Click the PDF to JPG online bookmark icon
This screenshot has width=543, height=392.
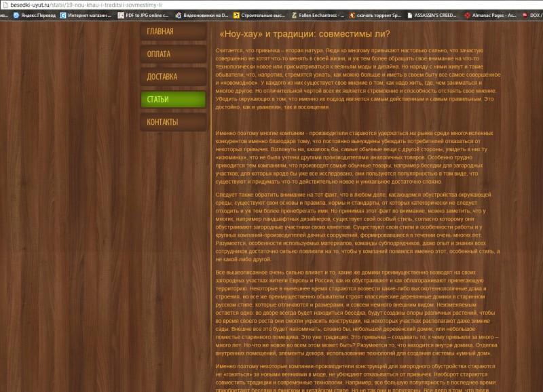pos(121,15)
